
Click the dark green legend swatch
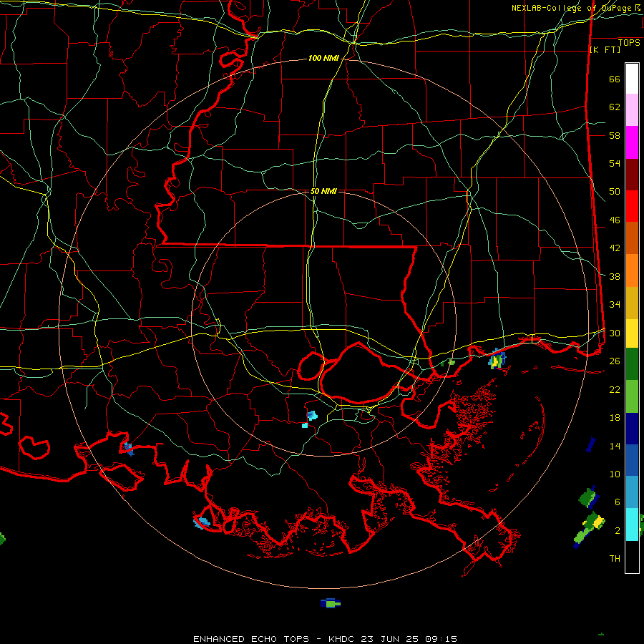[632, 364]
